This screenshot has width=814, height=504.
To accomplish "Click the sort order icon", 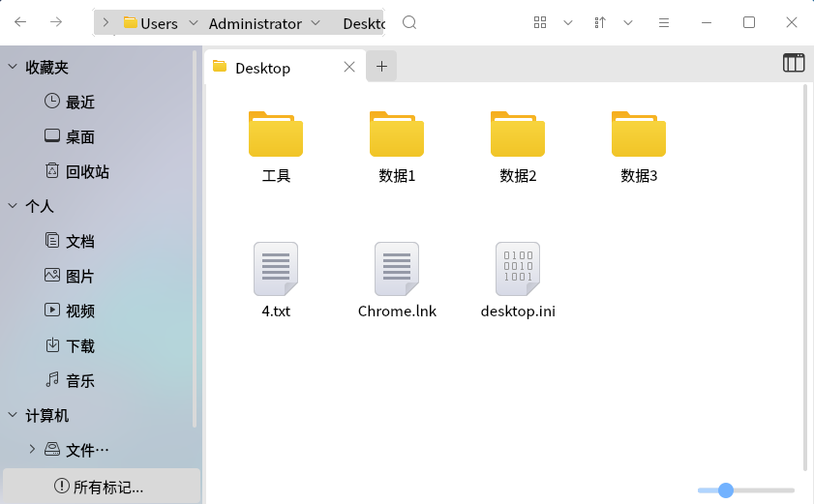I will pyautogui.click(x=600, y=22).
